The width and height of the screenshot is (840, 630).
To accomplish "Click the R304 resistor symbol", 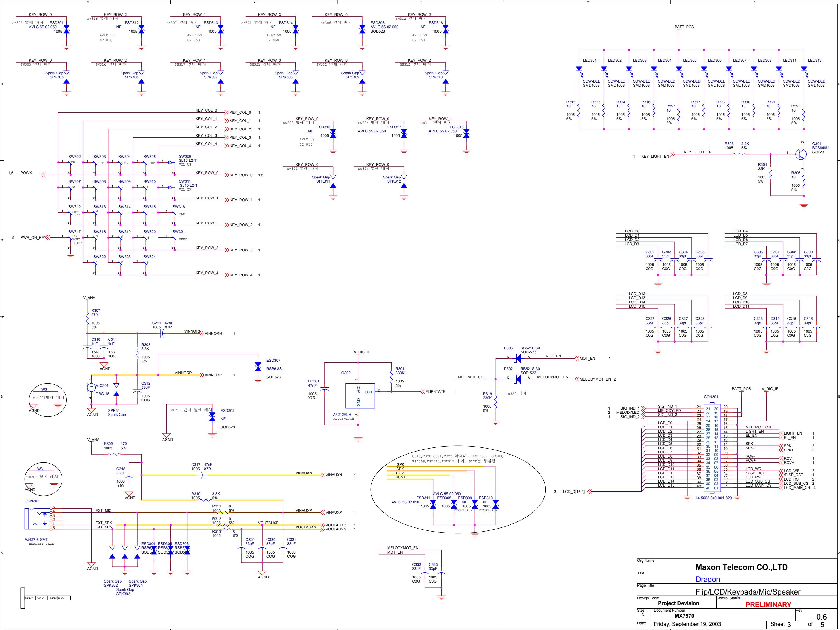I will point(770,173).
